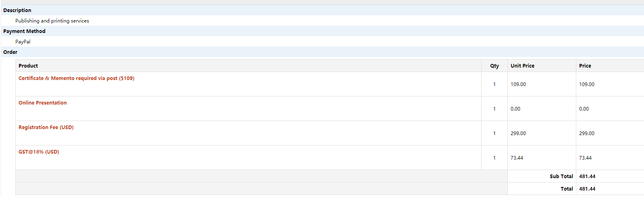
Task: Click the Unit Price cell for Registration Fee
Action: click(x=518, y=133)
